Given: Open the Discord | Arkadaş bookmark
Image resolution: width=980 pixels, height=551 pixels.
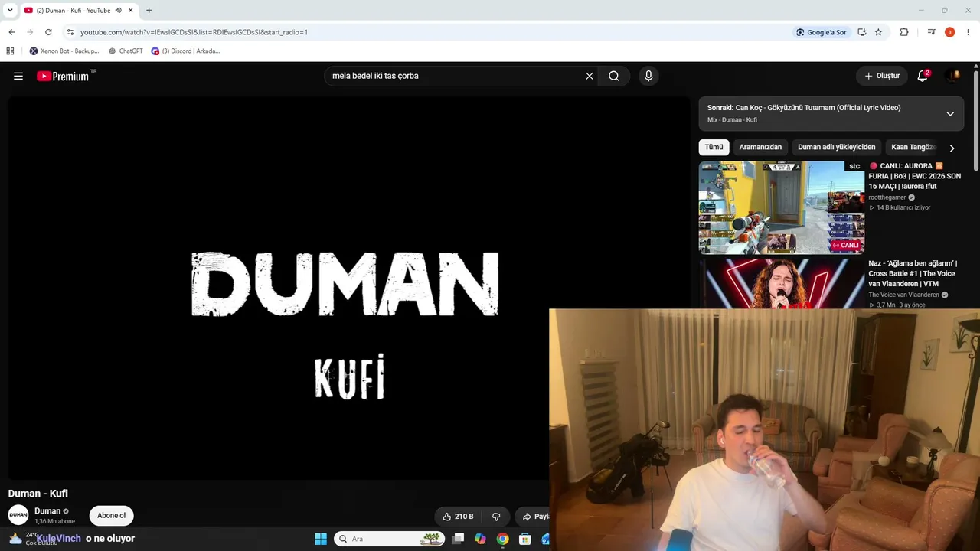Looking at the screenshot, I should 186,51.
